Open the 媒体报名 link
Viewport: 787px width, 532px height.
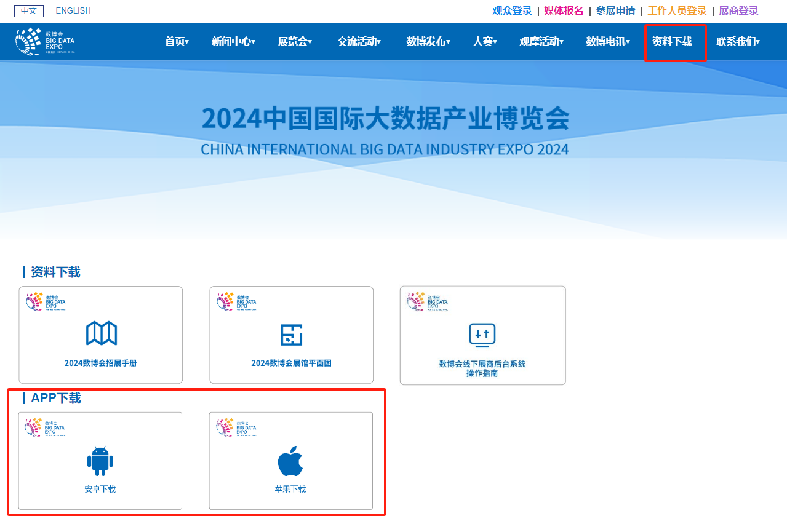pos(564,10)
